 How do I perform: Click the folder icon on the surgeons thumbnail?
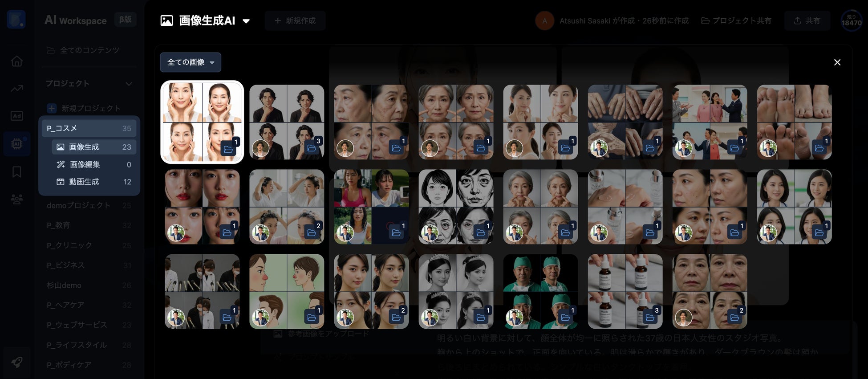click(x=565, y=317)
